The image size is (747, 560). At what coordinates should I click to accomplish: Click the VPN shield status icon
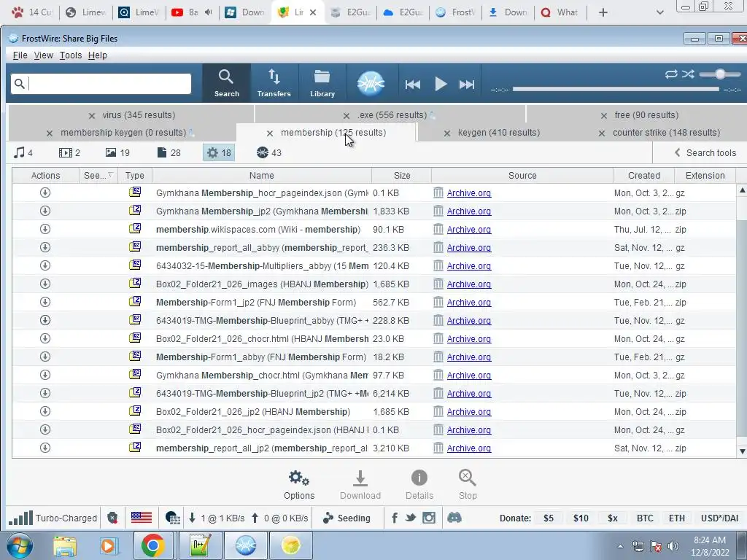pos(112,518)
